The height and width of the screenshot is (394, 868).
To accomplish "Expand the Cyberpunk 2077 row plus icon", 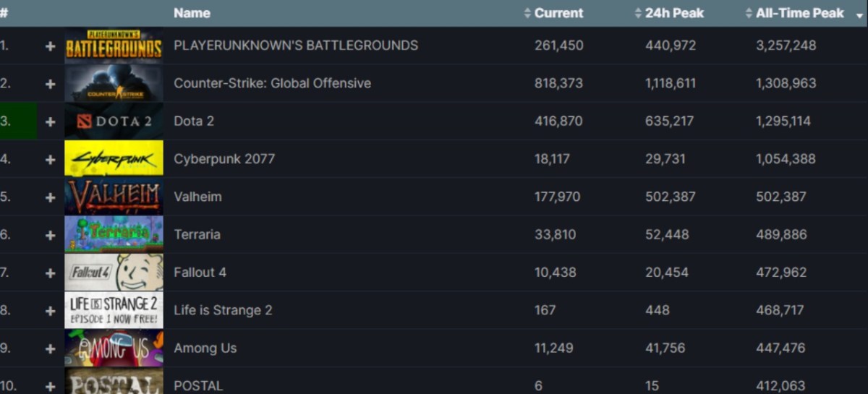I will click(50, 159).
